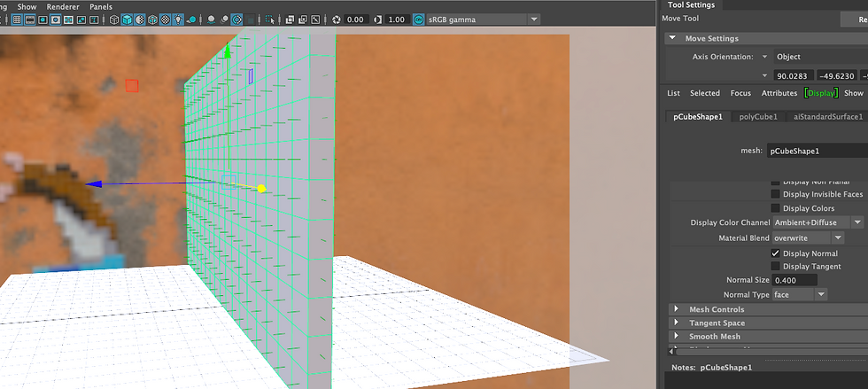Click the blue Z-axis move arrow
The height and width of the screenshot is (389, 868).
click(94, 184)
